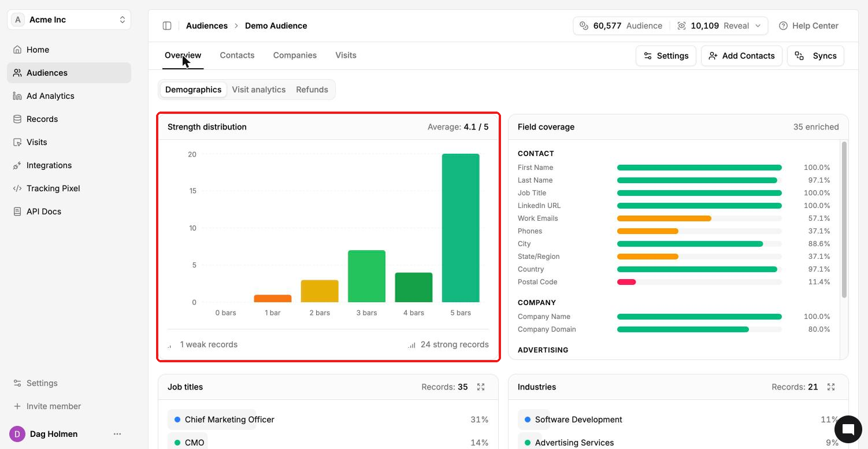
Task: Open audience Settings button in header
Action: [666, 55]
